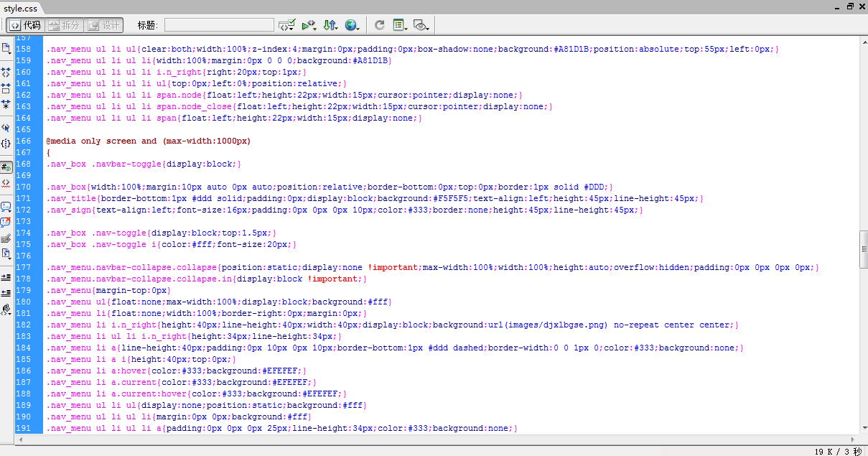Switch to Split view (拆分)
Screen dimensions: 868x456
pyautogui.click(x=64, y=25)
